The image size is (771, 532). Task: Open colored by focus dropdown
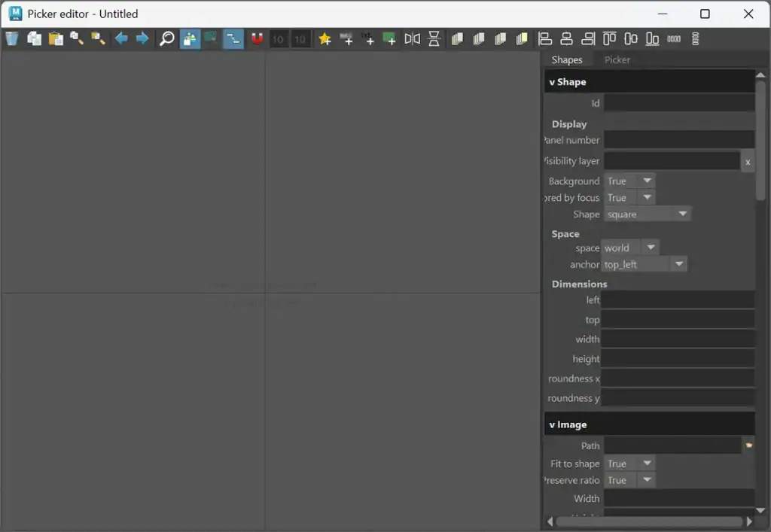point(629,197)
